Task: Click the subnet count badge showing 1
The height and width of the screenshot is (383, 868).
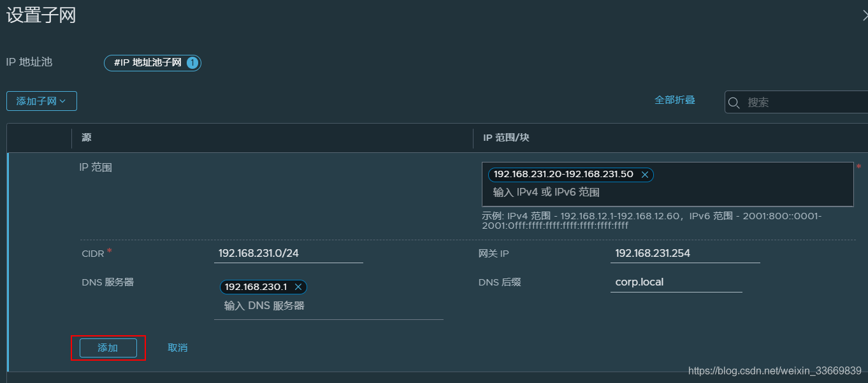Action: pyautogui.click(x=192, y=63)
